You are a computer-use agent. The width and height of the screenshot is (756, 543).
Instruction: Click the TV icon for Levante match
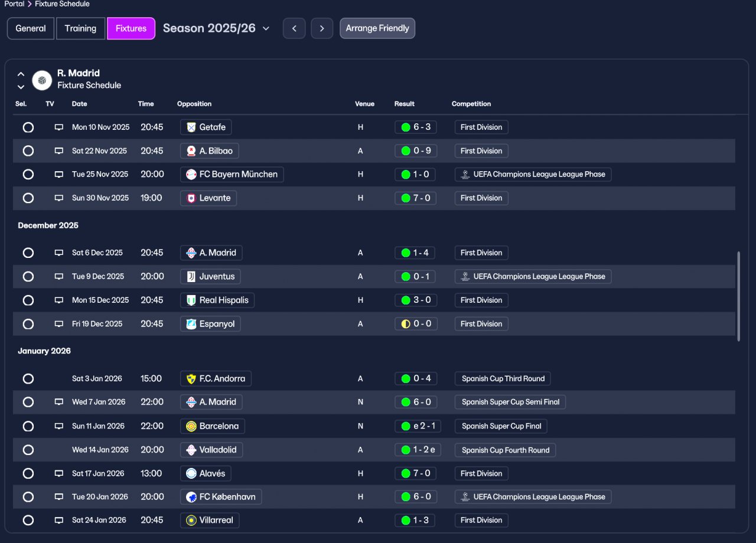[x=59, y=198]
